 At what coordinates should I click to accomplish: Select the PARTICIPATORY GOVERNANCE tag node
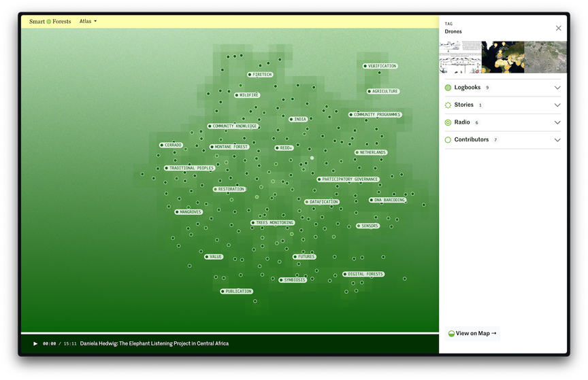pyautogui.click(x=348, y=179)
